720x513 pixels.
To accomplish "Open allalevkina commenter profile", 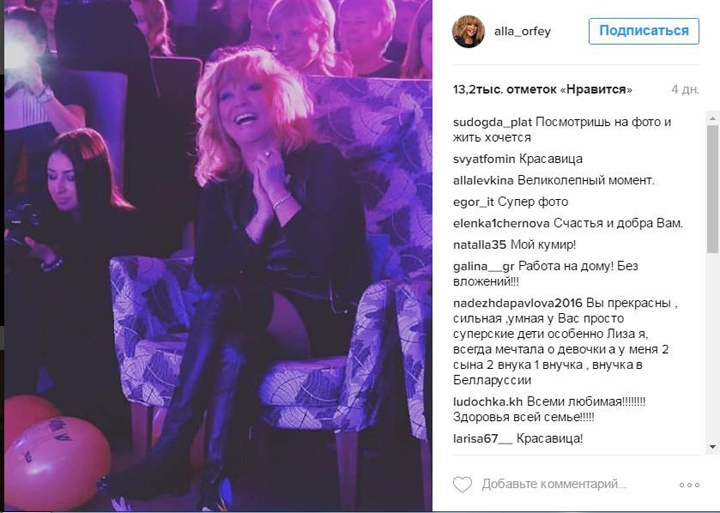I will click(483, 180).
